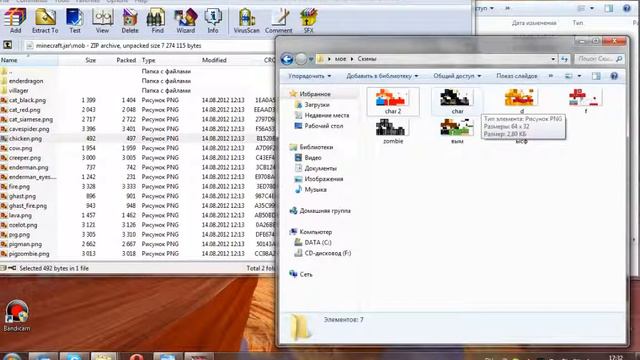
Task: Select the d skin thumbnail
Action: [x=521, y=101]
